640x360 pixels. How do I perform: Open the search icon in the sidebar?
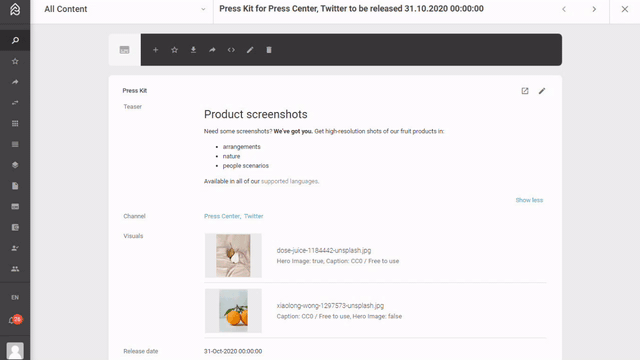(15, 40)
